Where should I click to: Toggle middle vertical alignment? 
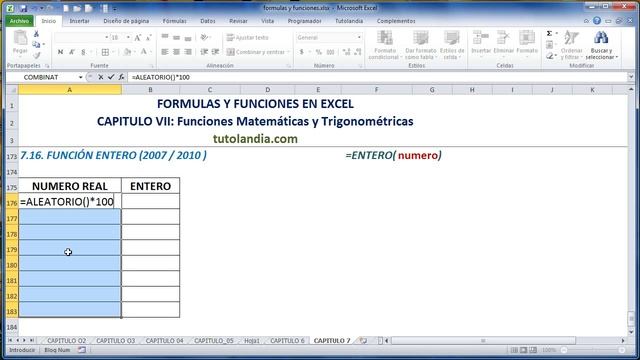point(176,38)
